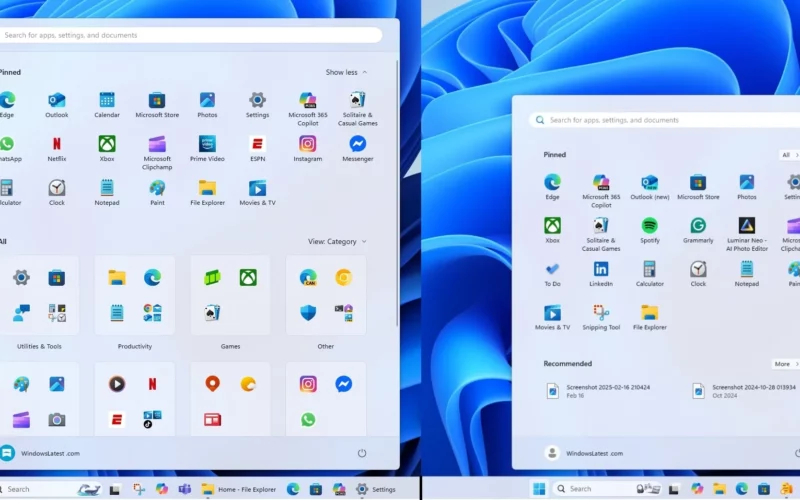
Task: Show More recommended items
Action: pyautogui.click(x=786, y=364)
